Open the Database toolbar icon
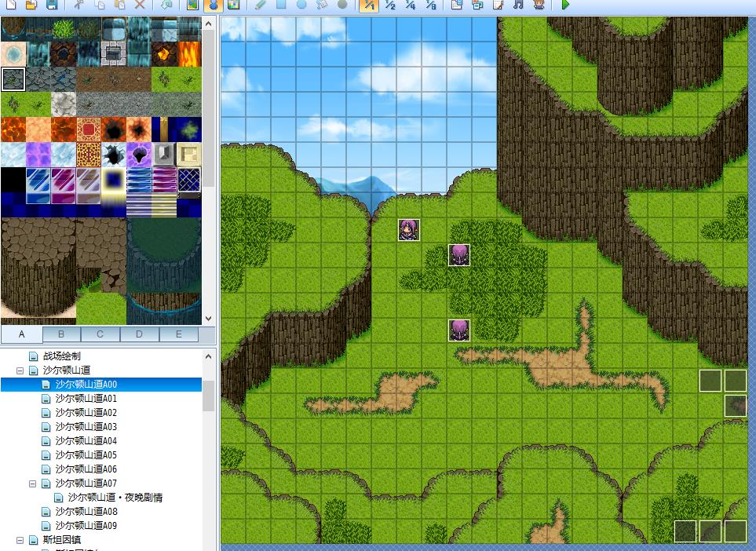The height and width of the screenshot is (551, 756). click(457, 5)
